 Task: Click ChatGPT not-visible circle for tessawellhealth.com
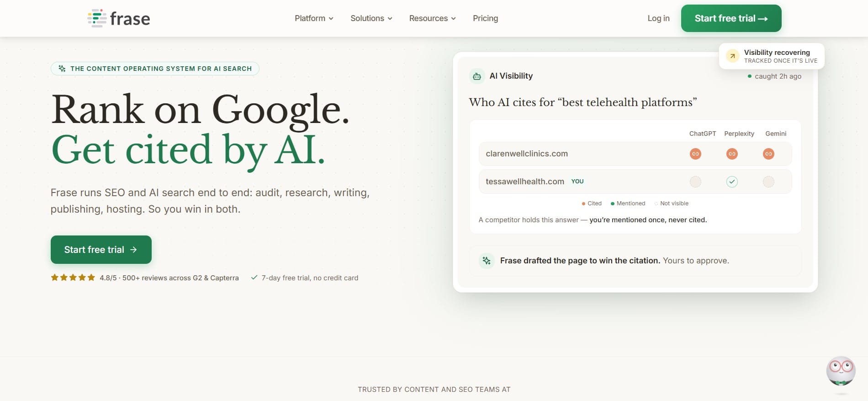[695, 182]
